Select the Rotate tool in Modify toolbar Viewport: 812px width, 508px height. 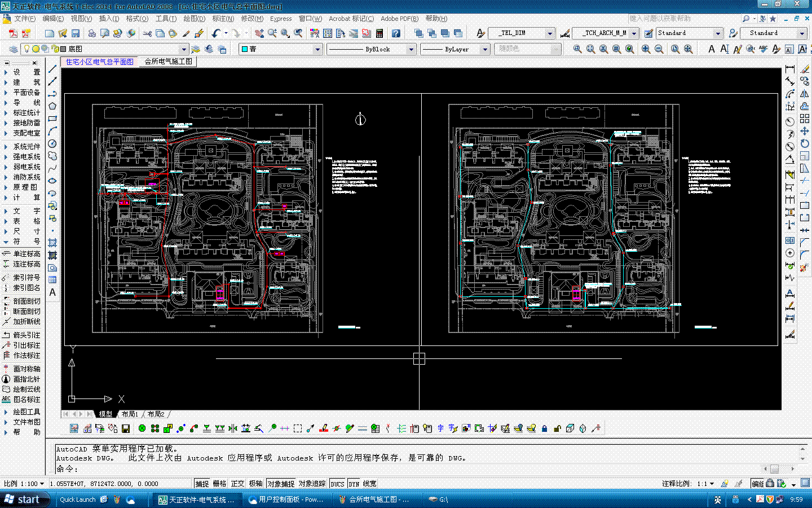point(805,143)
